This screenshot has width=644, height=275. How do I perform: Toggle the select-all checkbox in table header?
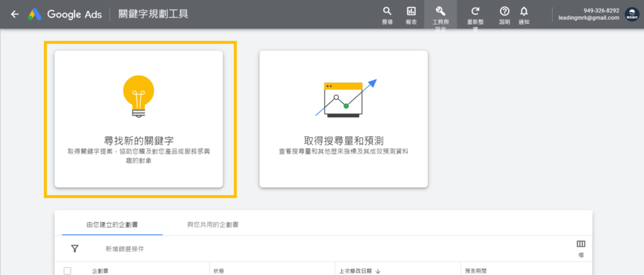tap(67, 271)
